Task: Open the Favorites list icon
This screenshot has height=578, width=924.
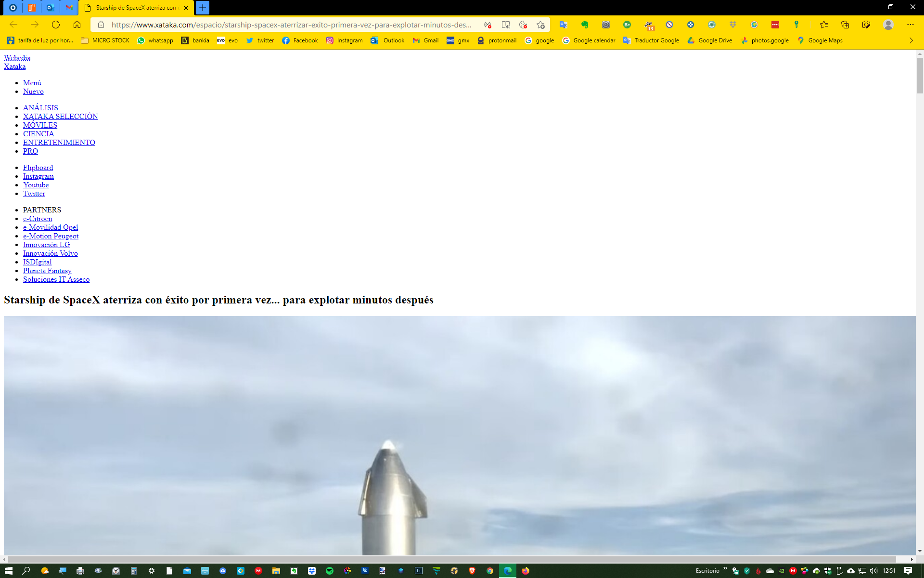Action: [824, 25]
